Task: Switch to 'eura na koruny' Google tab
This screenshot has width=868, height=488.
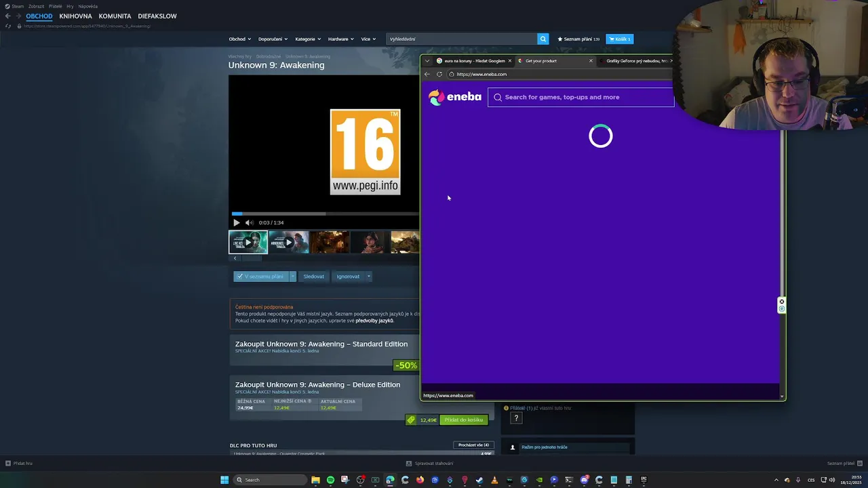Action: click(474, 60)
